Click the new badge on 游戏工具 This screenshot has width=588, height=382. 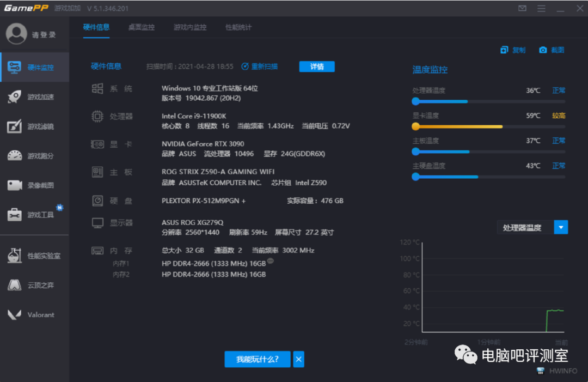pos(60,207)
